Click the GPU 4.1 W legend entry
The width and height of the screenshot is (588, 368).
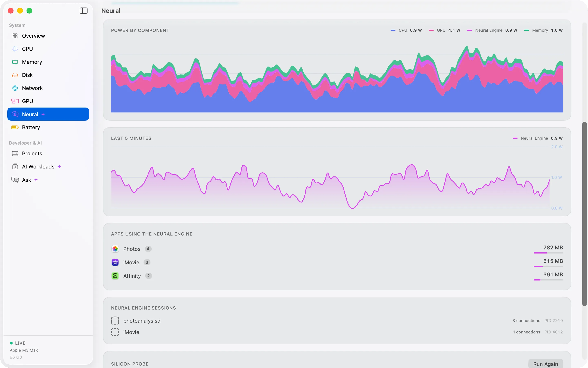tap(444, 30)
